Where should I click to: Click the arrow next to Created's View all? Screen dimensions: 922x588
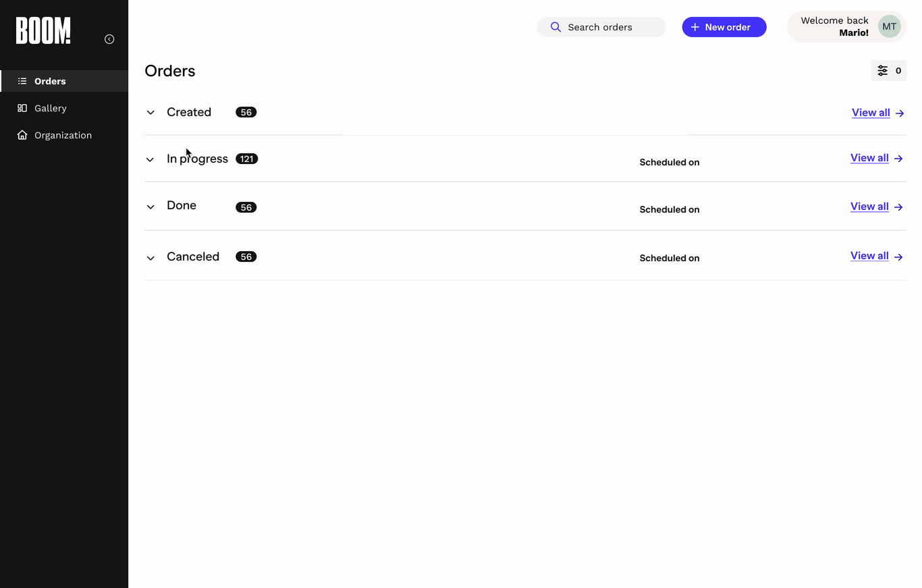coord(900,113)
